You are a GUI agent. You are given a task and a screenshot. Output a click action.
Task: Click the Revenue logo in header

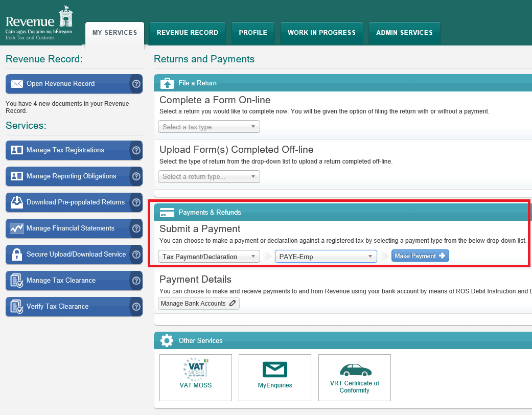[39, 22]
